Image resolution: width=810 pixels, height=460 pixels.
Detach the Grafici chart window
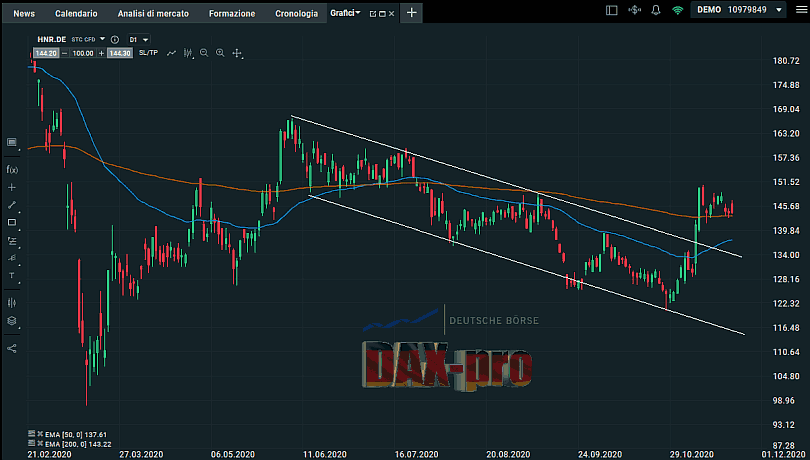[373, 14]
